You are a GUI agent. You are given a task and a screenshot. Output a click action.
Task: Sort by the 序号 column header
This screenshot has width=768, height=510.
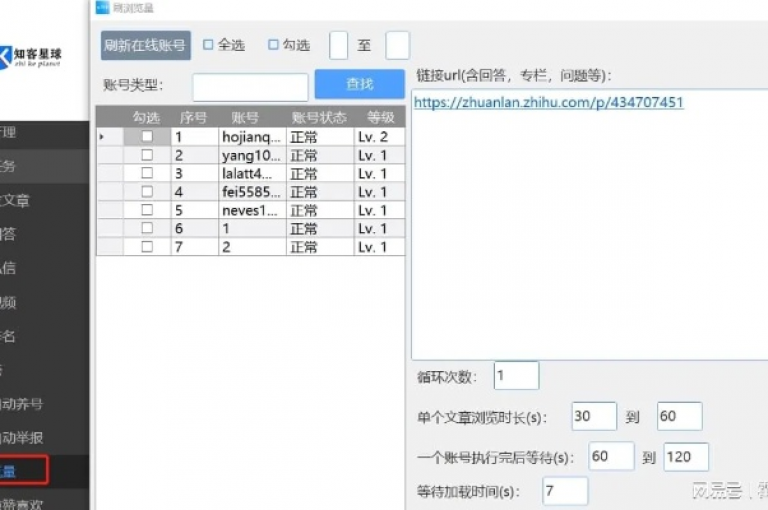pos(193,117)
